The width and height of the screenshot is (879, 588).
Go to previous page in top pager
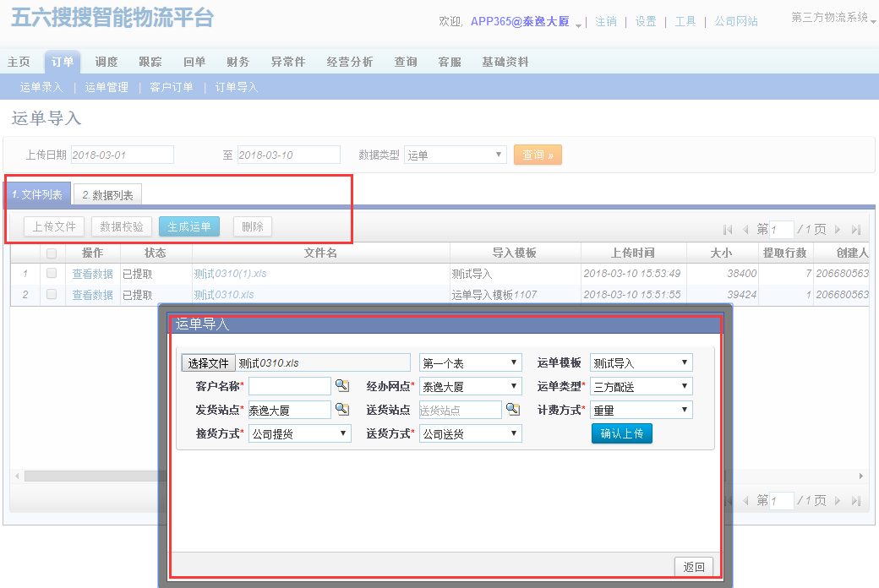tap(745, 230)
